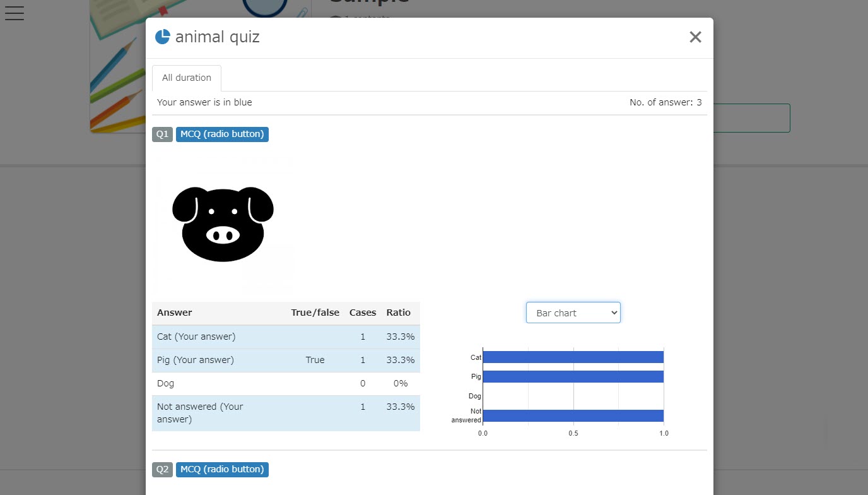Select the All duration tab

point(186,78)
